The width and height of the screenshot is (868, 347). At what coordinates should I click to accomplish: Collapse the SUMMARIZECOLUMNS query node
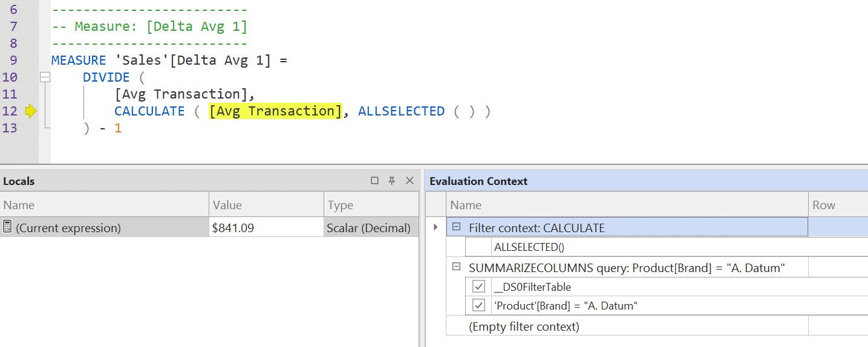coord(457,267)
